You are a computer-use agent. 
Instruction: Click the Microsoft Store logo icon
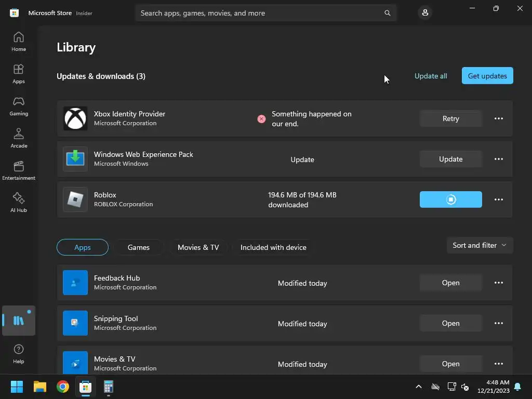click(x=14, y=13)
